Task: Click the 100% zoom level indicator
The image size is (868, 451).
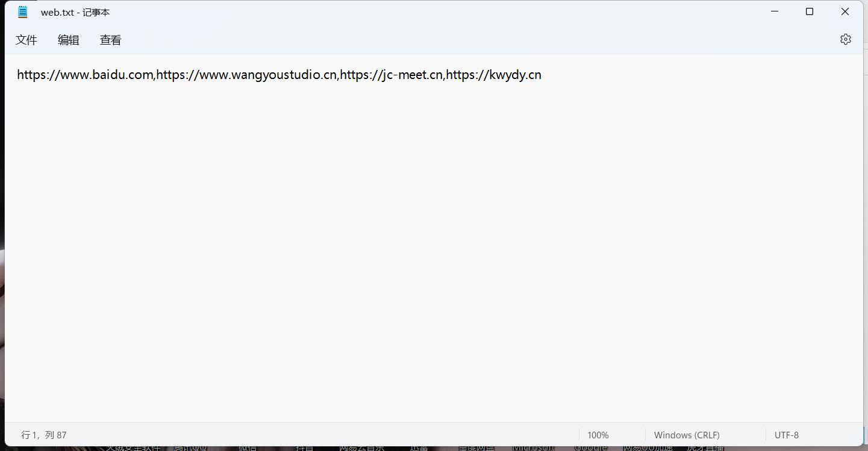Action: (x=598, y=435)
